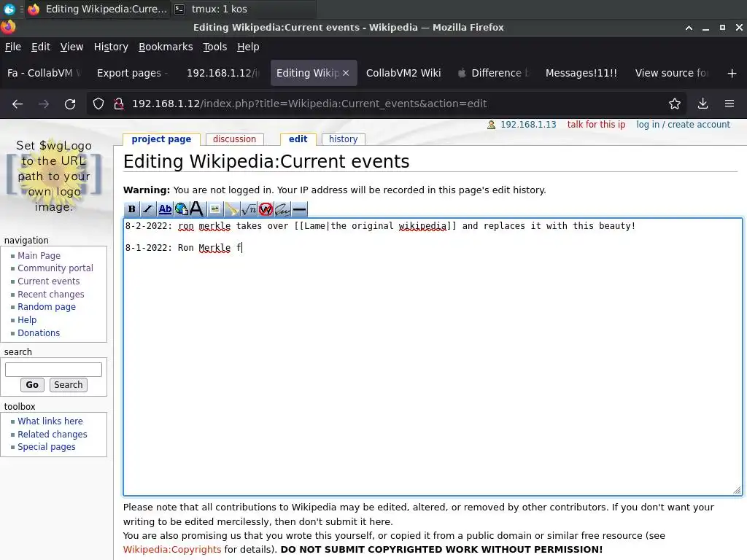747x560 pixels.
Task: Open the talk for this ip link
Action: [596, 125]
